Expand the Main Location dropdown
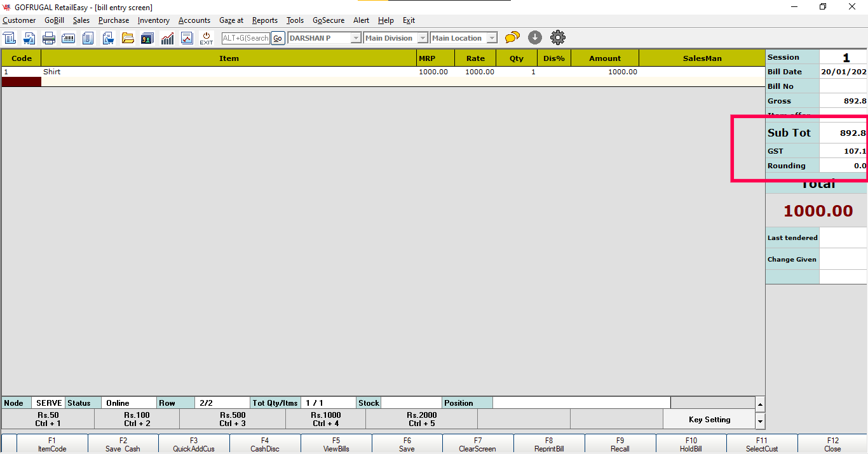 pos(491,38)
